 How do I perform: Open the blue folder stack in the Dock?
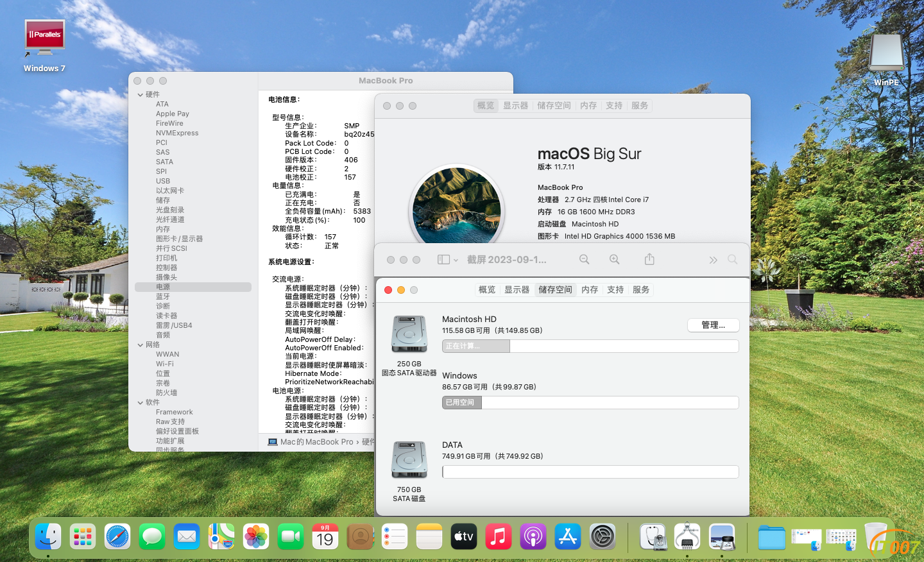(771, 536)
